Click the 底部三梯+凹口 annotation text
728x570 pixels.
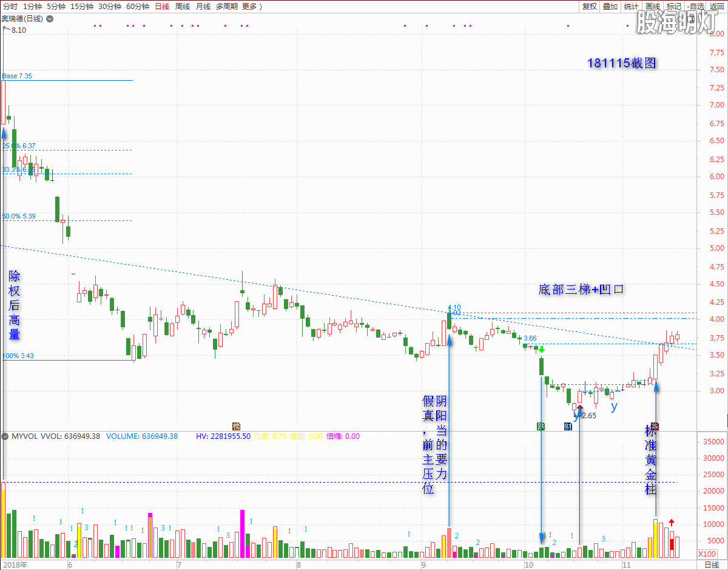[581, 290]
